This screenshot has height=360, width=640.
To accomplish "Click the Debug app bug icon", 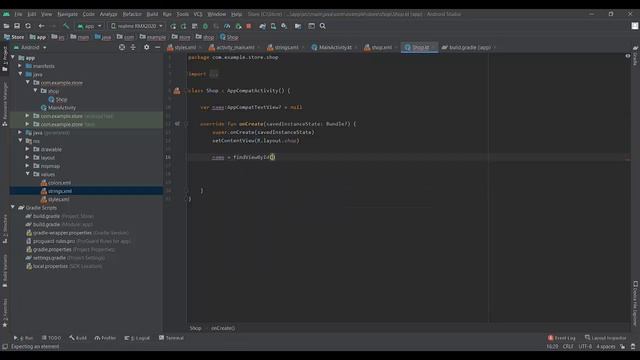I will (205, 26).
